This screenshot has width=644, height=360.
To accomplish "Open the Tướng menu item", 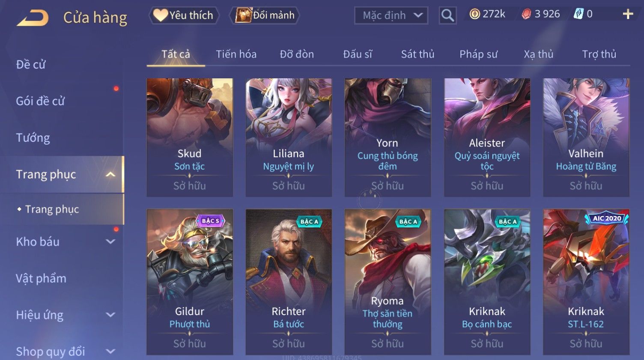I will coord(33,138).
